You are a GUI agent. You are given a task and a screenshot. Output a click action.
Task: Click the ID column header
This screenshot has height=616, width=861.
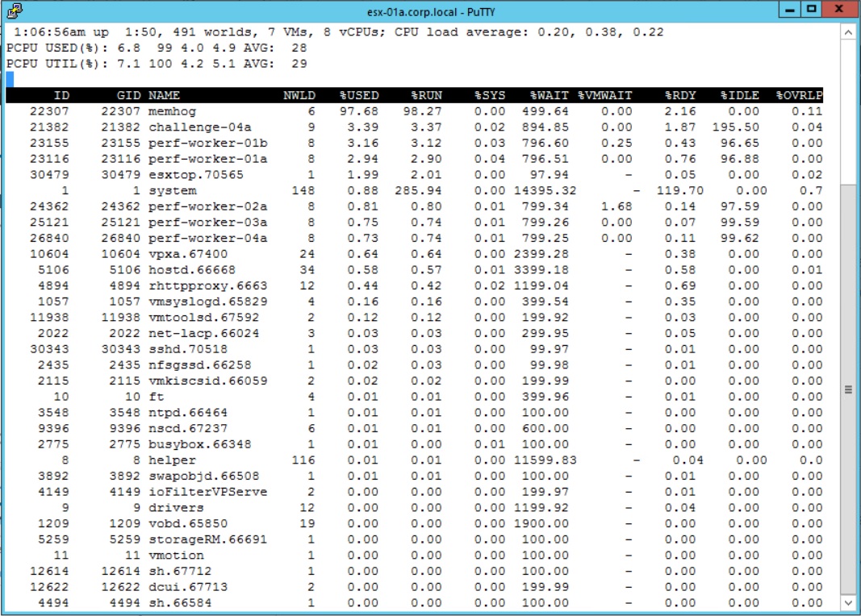tap(61, 95)
